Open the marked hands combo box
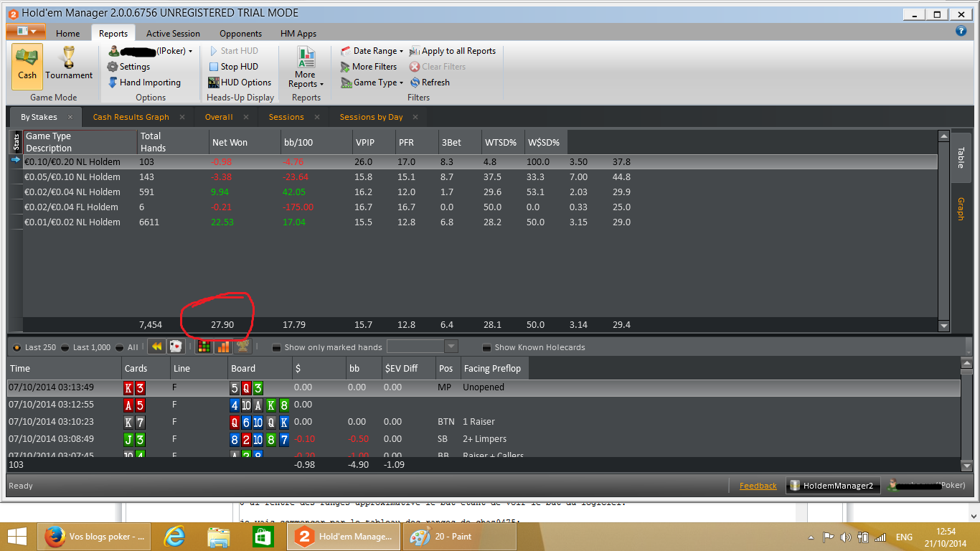 click(422, 347)
